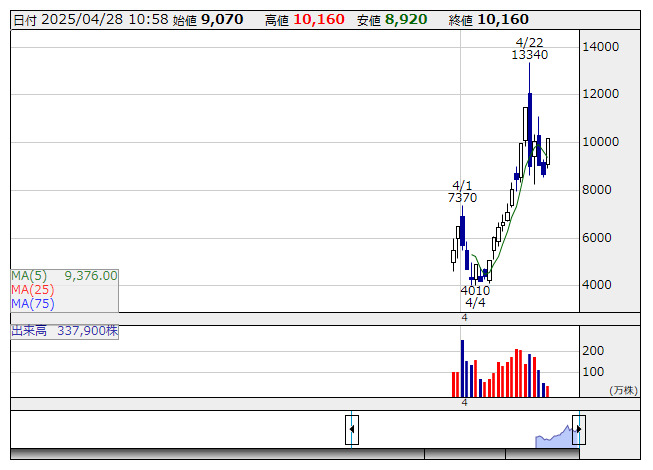
Task: Click the month 4 label under volume chart
Action: coord(464,403)
